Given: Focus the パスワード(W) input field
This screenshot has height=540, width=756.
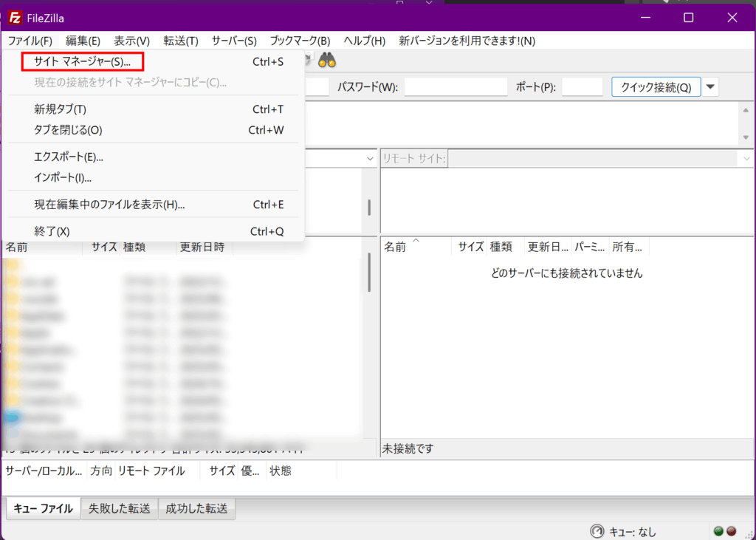Looking at the screenshot, I should point(456,87).
